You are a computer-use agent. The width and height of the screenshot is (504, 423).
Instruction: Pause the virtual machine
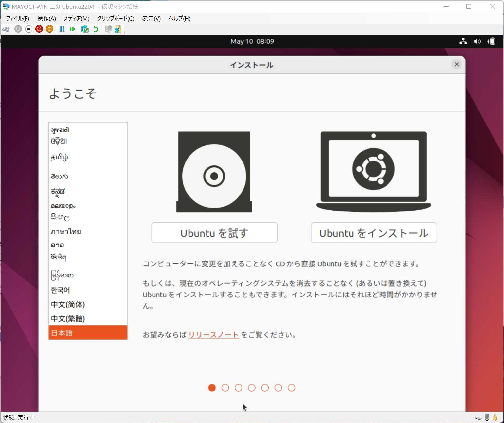[x=62, y=29]
